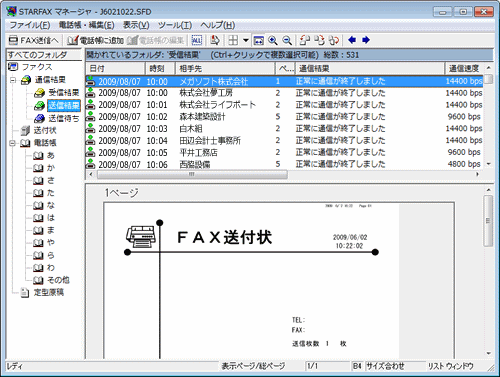The image size is (500, 377).
Task: Sort list by 通信速度 column header
Action: [x=464, y=69]
